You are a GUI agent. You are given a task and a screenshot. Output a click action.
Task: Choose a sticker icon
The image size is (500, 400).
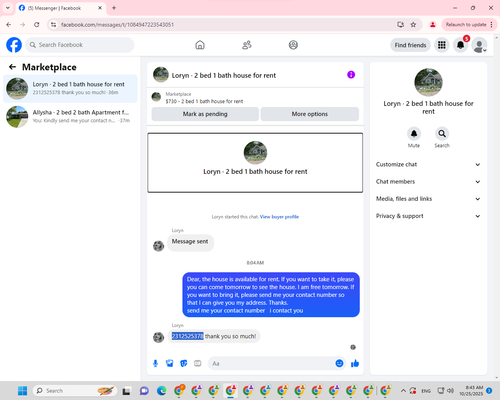pos(184,363)
